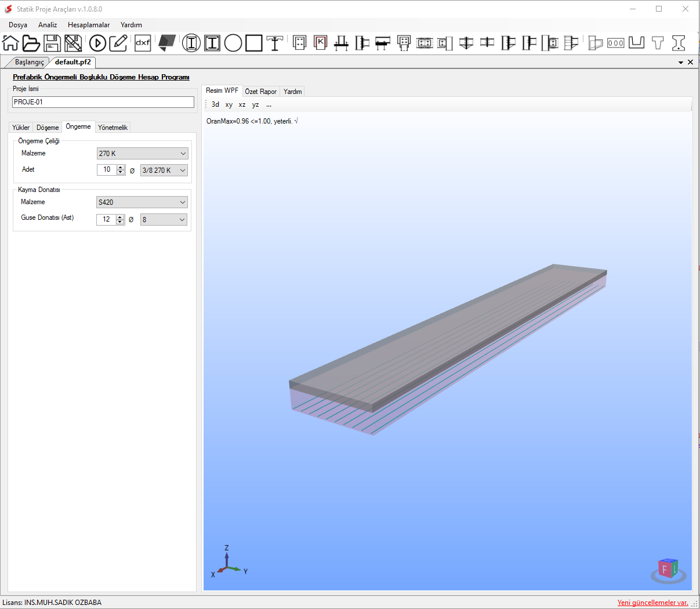The image size is (700, 609).
Task: Open the Malzeme 270 K dropdown
Action: (x=143, y=154)
